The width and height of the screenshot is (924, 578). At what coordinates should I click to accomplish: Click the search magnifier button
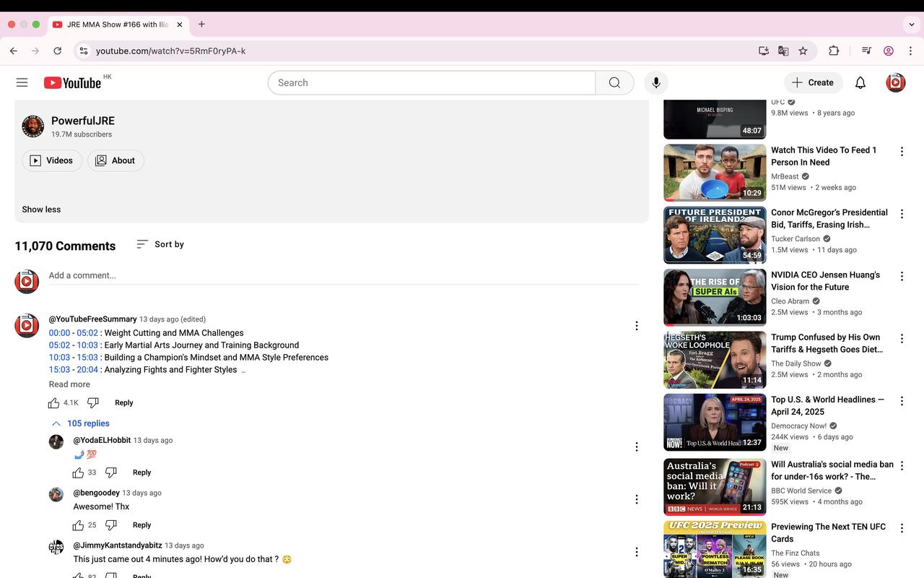coord(614,82)
